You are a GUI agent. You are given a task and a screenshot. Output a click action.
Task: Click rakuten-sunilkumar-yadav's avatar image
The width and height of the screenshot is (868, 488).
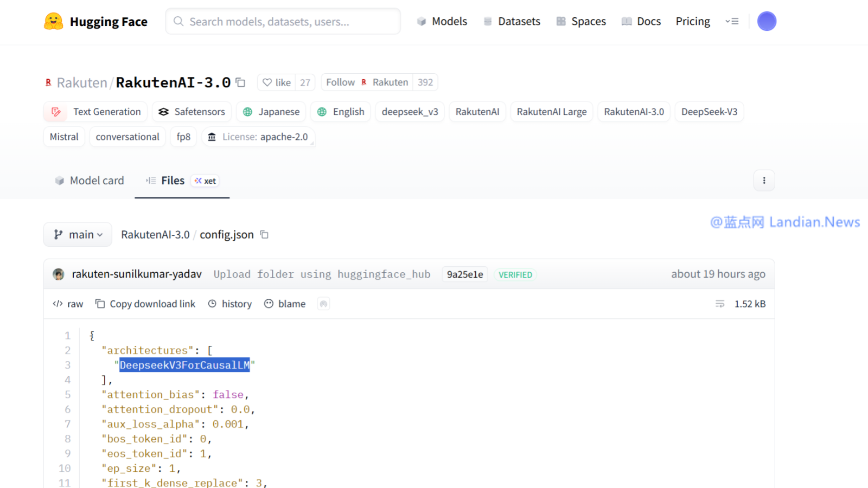point(59,274)
